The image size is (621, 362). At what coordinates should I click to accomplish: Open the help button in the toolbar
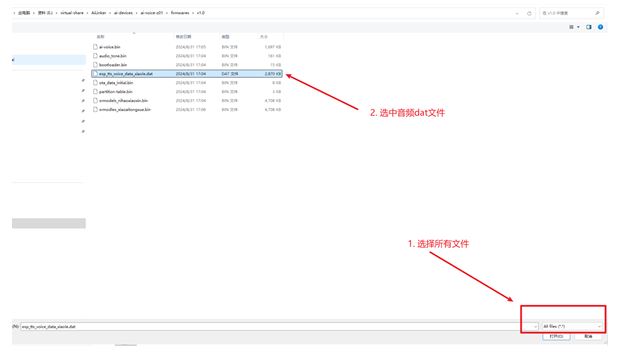[x=600, y=27]
